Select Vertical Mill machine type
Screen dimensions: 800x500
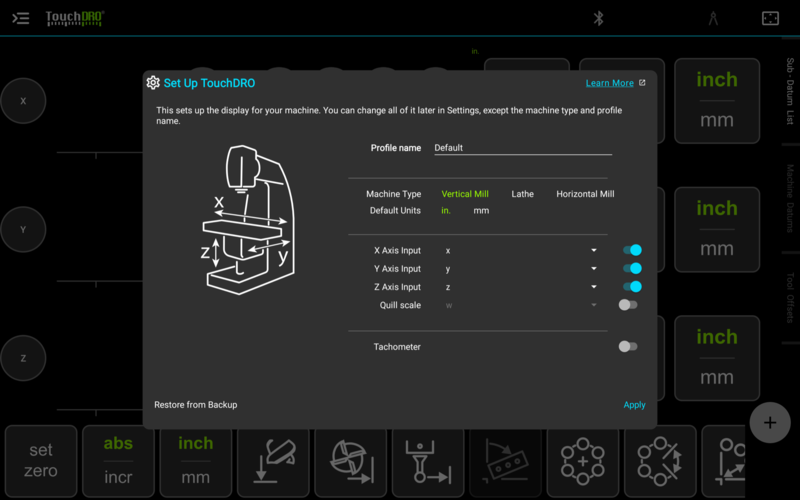[465, 194]
